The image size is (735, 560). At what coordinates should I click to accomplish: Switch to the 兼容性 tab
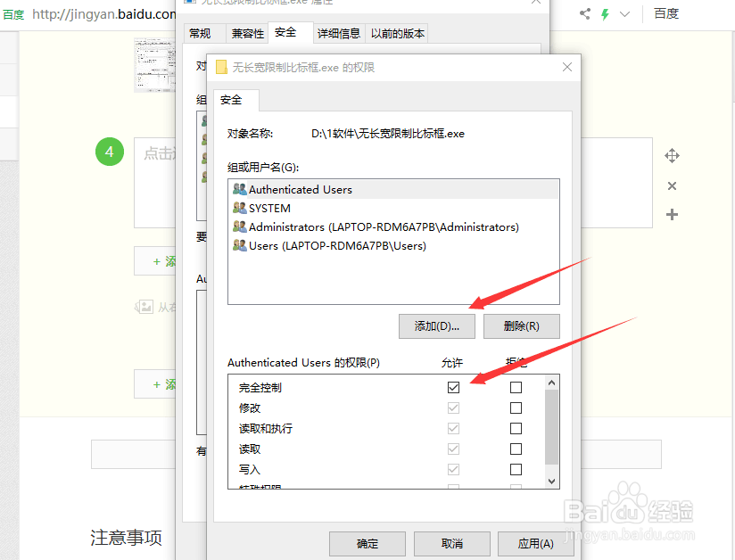[247, 33]
